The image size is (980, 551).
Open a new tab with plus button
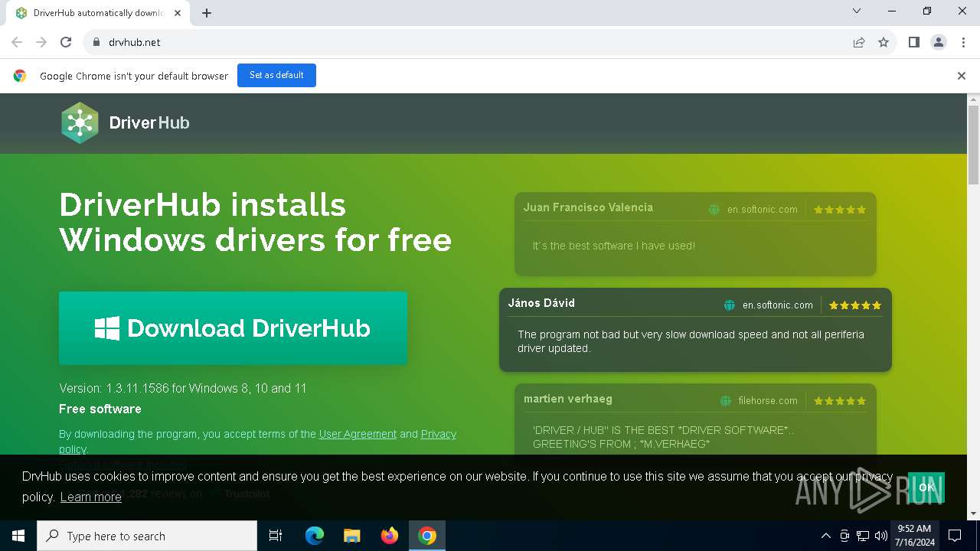click(x=207, y=13)
